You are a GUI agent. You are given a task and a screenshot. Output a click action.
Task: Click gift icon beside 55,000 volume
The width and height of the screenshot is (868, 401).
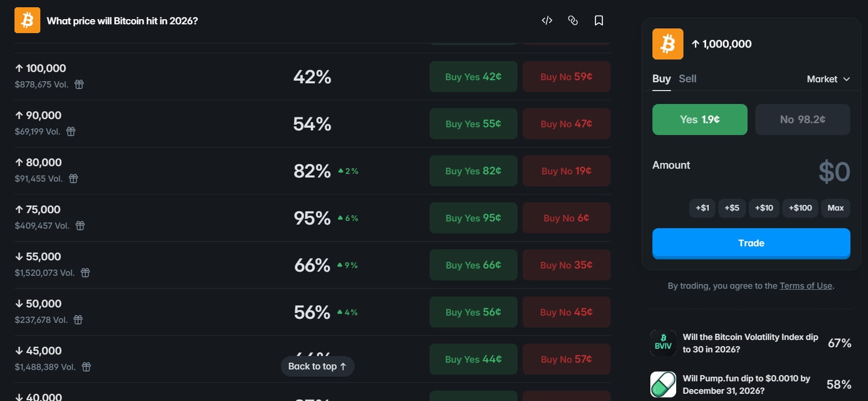pos(85,273)
